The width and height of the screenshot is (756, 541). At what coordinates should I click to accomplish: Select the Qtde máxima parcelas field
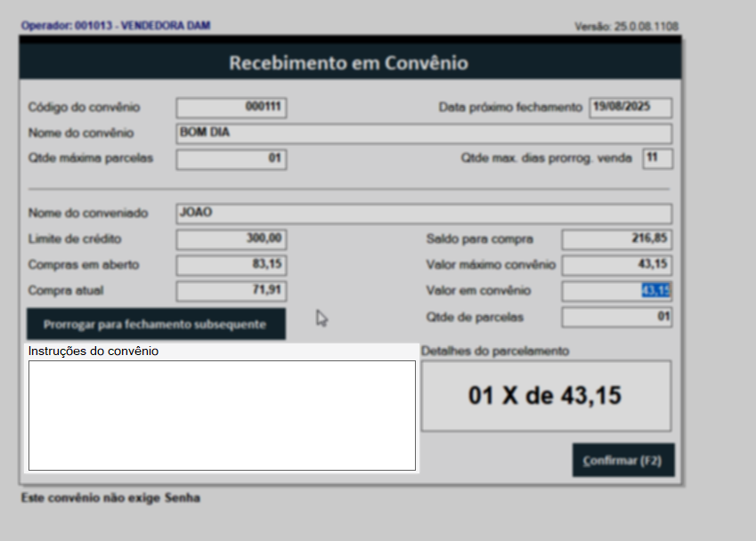point(232,159)
